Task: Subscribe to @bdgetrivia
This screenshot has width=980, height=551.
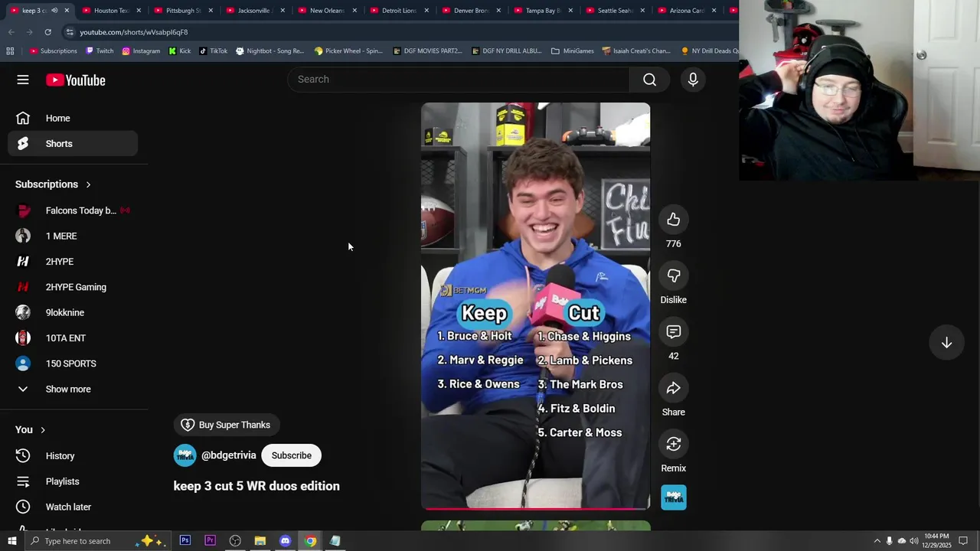Action: 292,455
